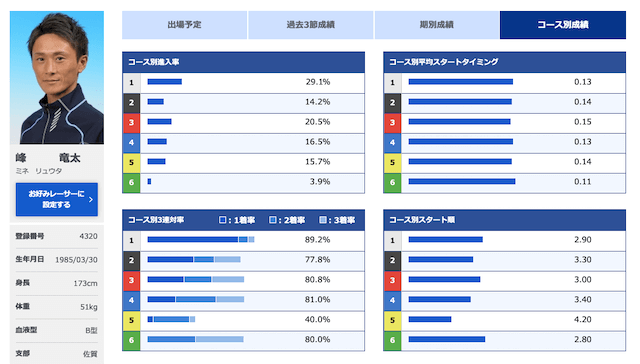Click the 3着率 legend square icon
Image resolution: width=640 pixels, height=364 pixels.
click(322, 220)
